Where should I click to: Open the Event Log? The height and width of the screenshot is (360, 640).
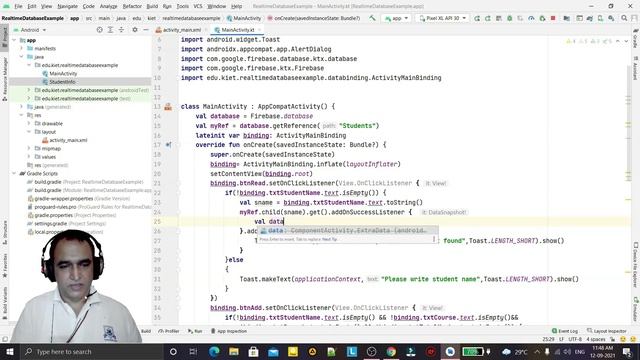564,331
